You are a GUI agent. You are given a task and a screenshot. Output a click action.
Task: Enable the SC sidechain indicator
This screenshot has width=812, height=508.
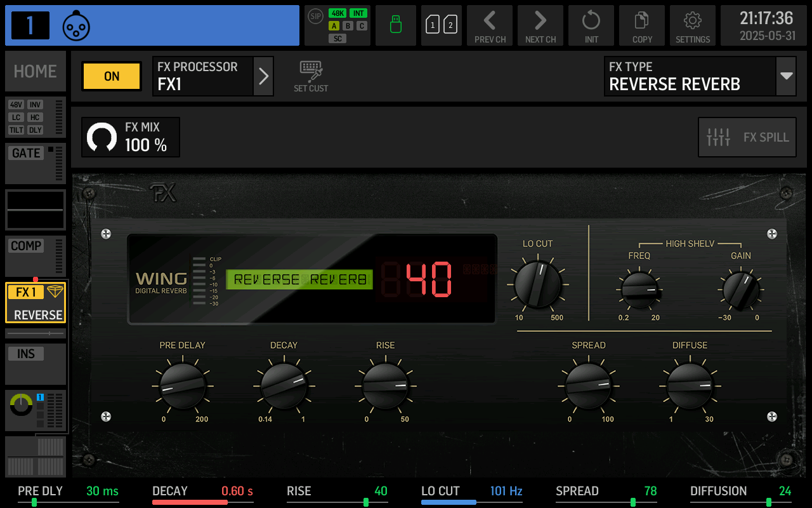coord(337,38)
